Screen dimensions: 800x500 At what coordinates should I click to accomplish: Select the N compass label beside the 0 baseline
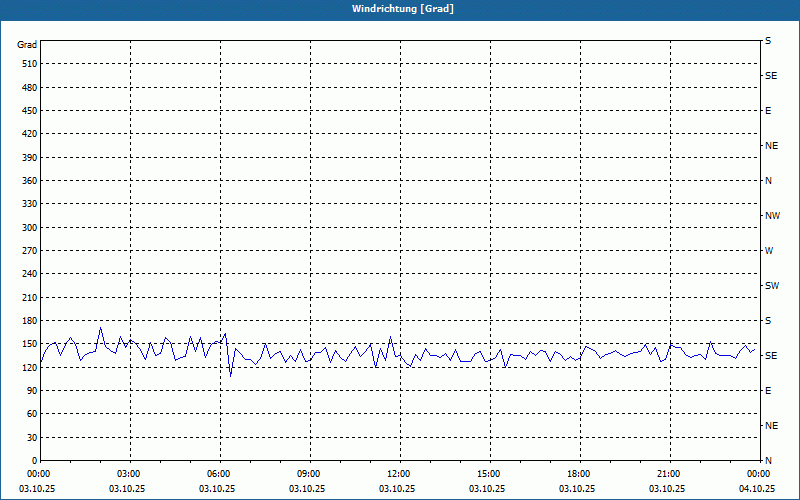(x=768, y=461)
